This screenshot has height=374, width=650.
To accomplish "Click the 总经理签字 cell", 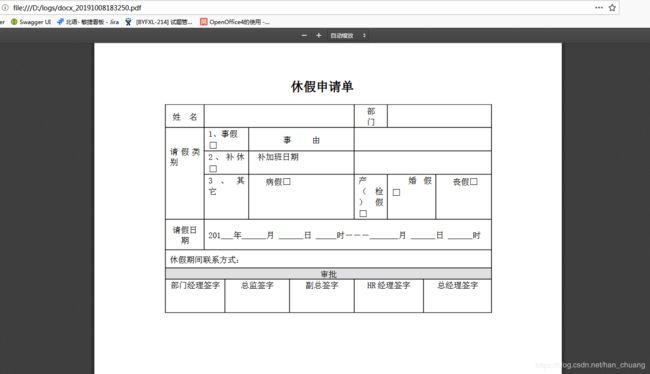I will [x=458, y=296].
